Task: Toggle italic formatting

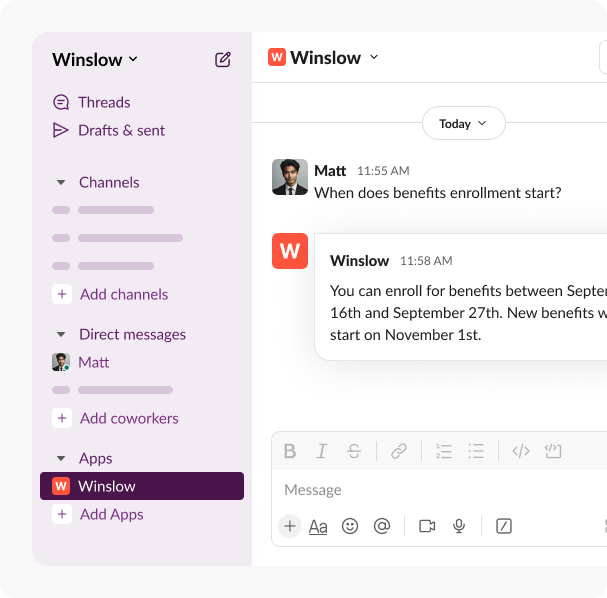Action: pos(322,451)
